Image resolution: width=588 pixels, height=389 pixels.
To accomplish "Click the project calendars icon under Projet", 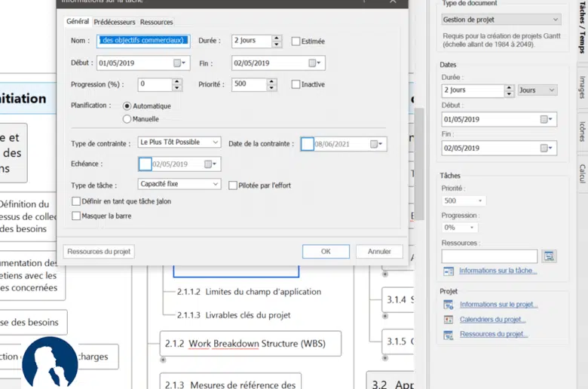I will tap(448, 320).
